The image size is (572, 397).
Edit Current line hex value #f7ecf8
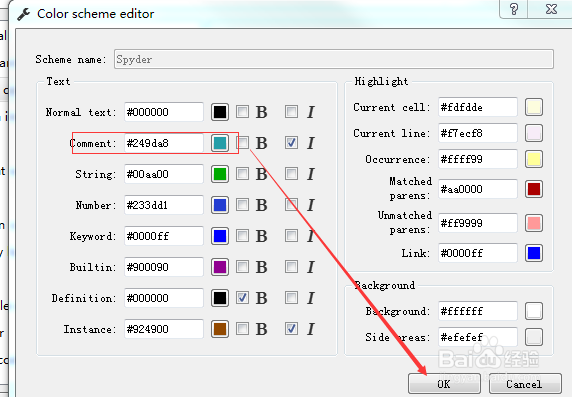478,133
